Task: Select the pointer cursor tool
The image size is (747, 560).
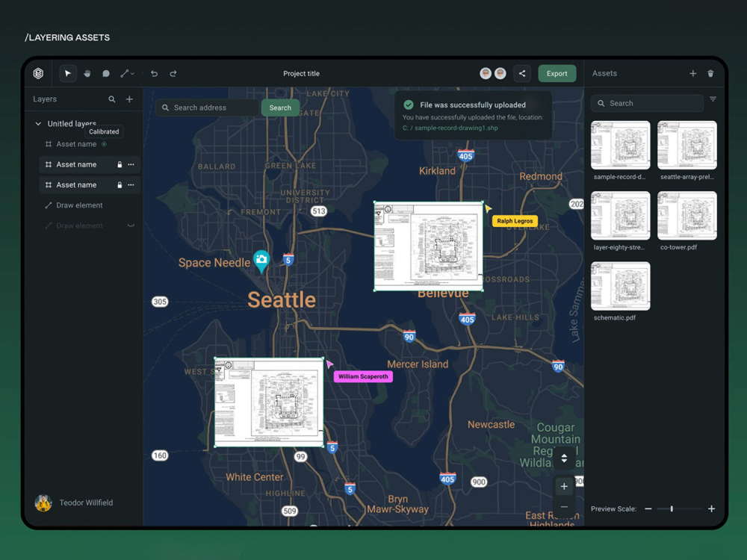Action: 68,73
